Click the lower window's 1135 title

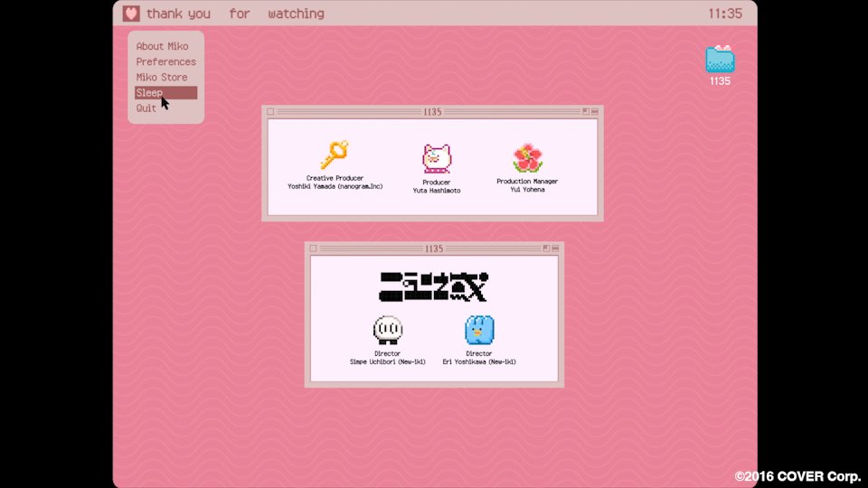(x=434, y=249)
